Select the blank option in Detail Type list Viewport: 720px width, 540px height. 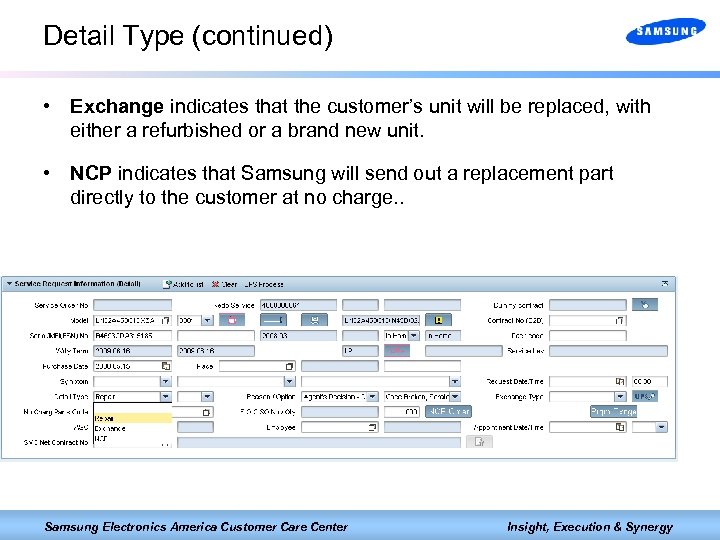click(133, 408)
